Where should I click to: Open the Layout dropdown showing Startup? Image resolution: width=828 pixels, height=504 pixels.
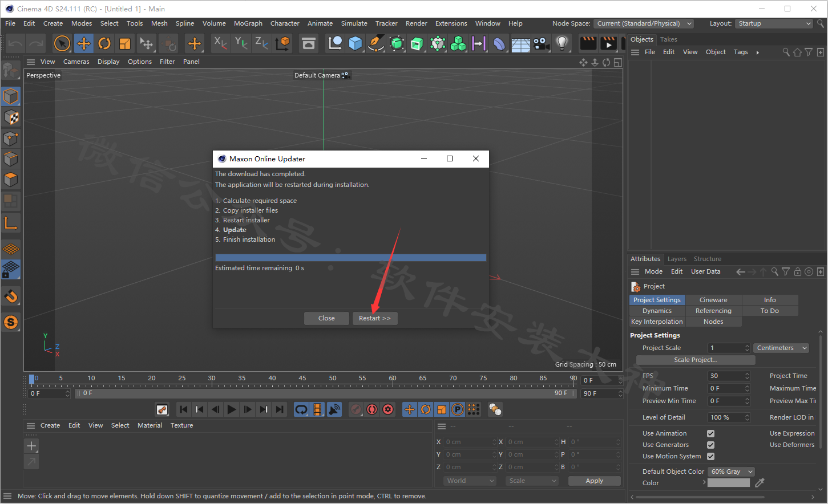coord(773,23)
